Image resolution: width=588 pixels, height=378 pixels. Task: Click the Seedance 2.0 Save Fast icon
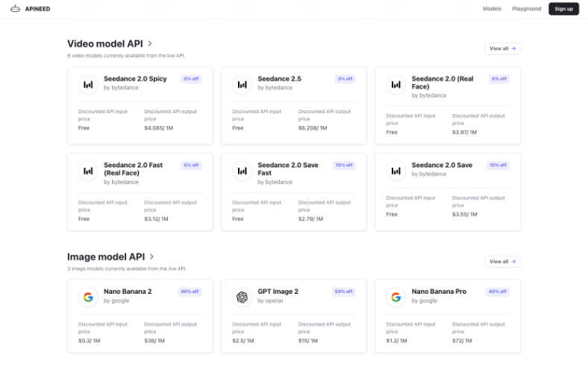click(x=242, y=171)
